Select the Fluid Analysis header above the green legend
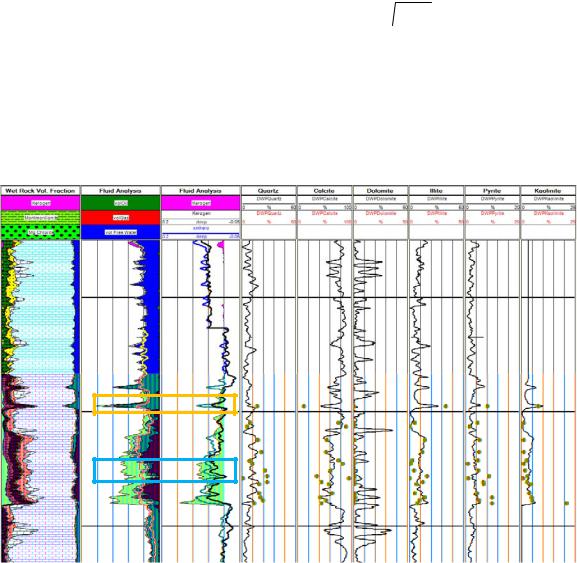Screen dimensions: 577x563 point(120,191)
